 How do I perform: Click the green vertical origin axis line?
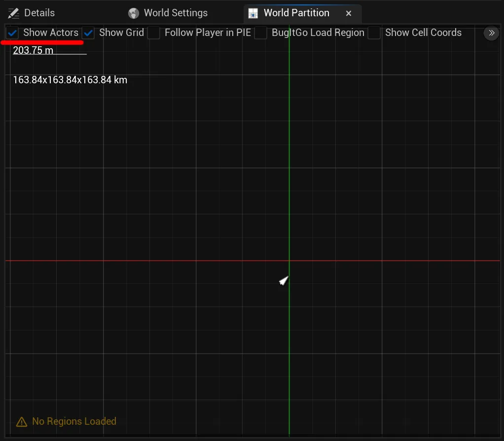tap(288, 197)
